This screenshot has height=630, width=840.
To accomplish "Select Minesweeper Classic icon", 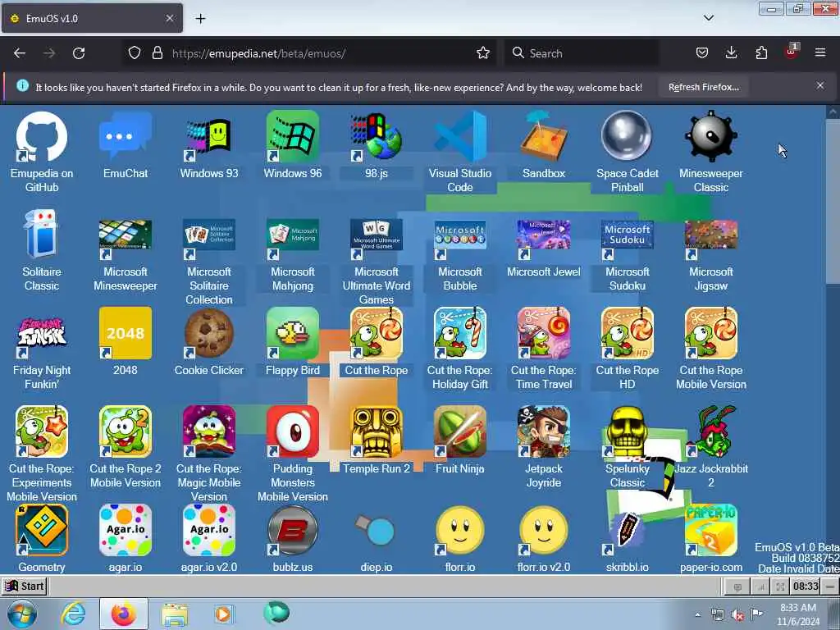I will point(711,136).
